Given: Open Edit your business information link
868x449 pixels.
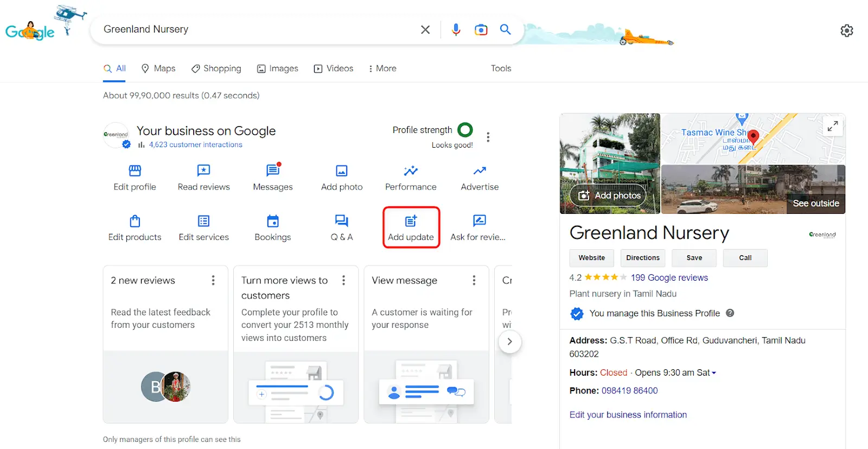Looking at the screenshot, I should tap(628, 415).
